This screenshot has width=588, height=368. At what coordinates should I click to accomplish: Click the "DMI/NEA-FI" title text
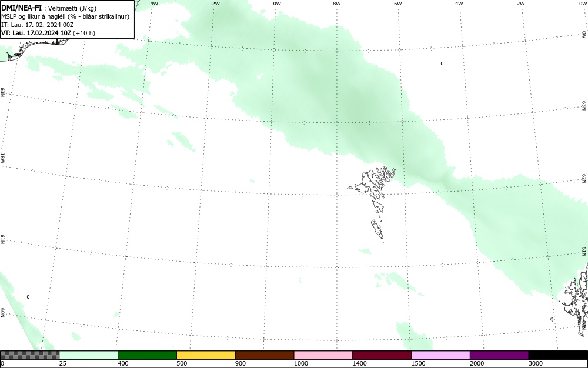coord(21,8)
